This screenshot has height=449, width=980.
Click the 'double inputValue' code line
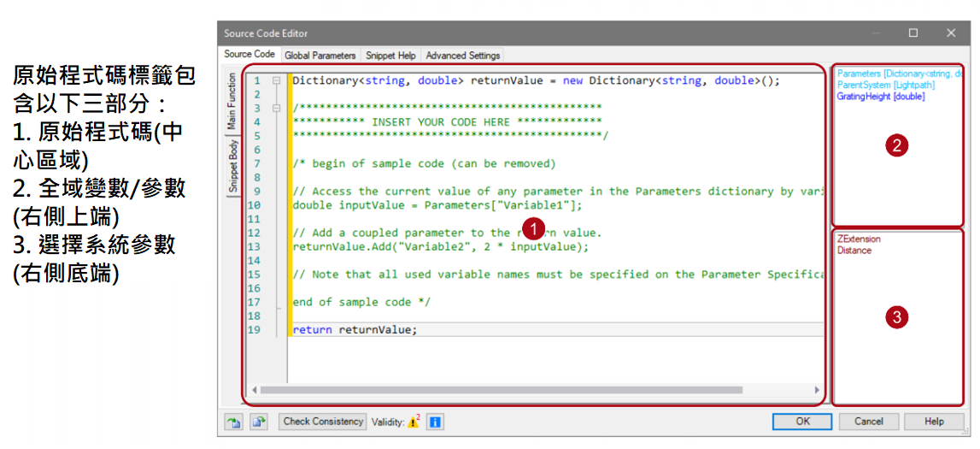[437, 205]
